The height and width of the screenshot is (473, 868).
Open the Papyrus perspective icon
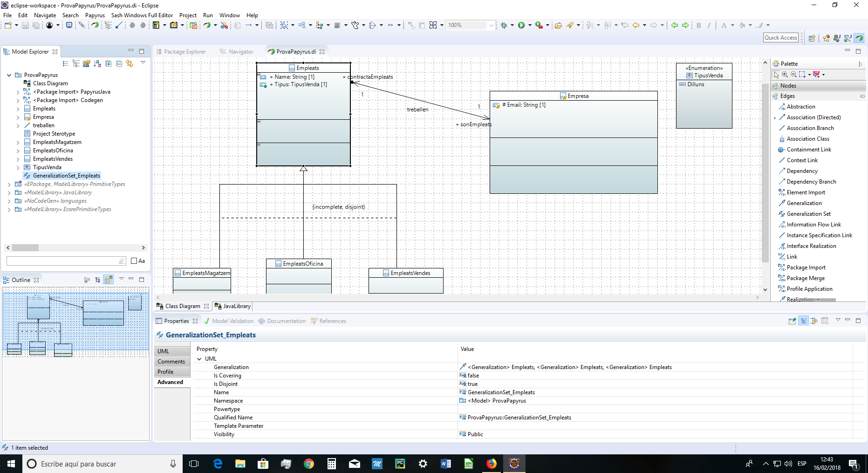(859, 38)
